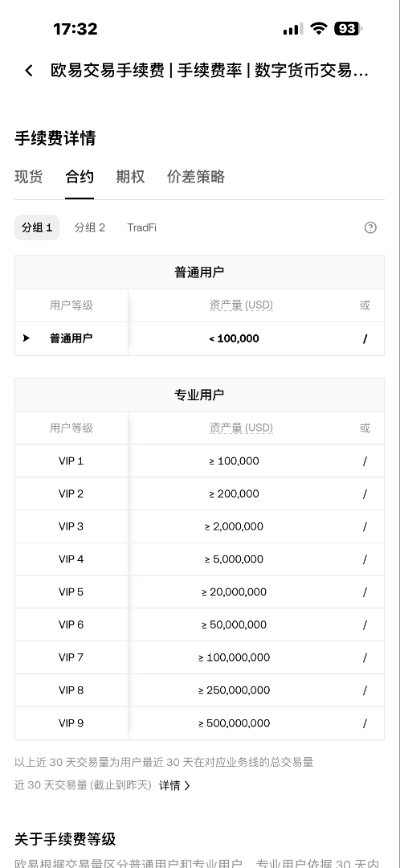The image size is (400, 868).
Task: Select the TradFi filter chip
Action: click(x=141, y=227)
